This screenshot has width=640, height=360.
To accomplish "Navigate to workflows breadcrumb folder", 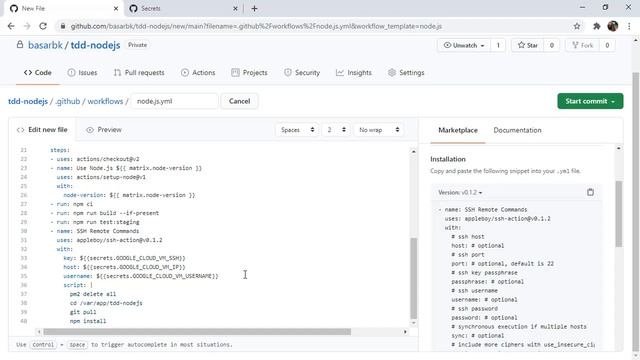I will 105,101.
